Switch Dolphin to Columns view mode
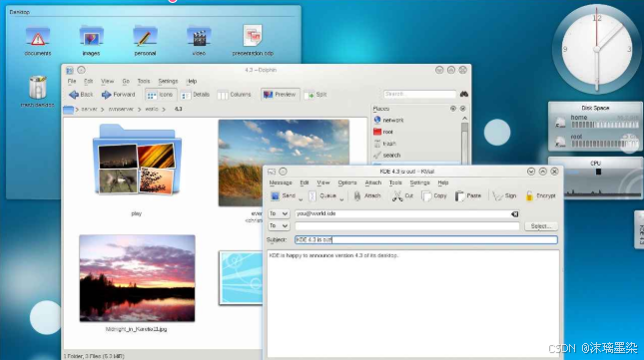 (234, 95)
